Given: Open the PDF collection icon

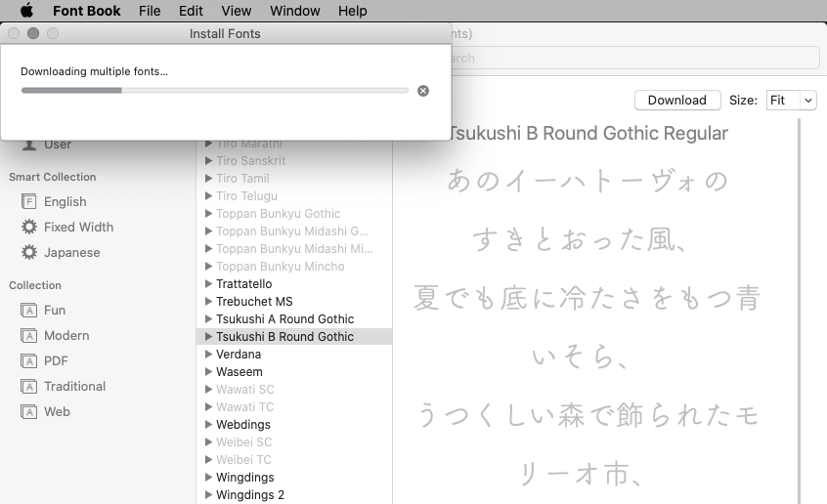Looking at the screenshot, I should [x=29, y=360].
